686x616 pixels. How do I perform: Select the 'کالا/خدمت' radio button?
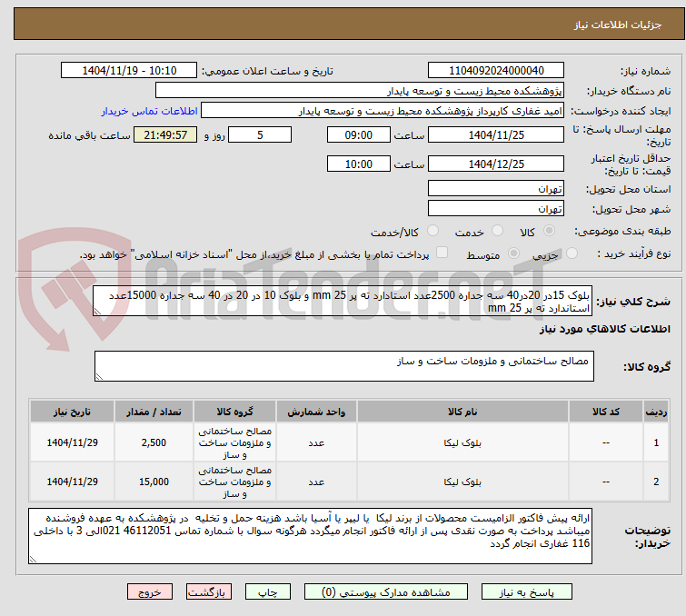(x=432, y=231)
